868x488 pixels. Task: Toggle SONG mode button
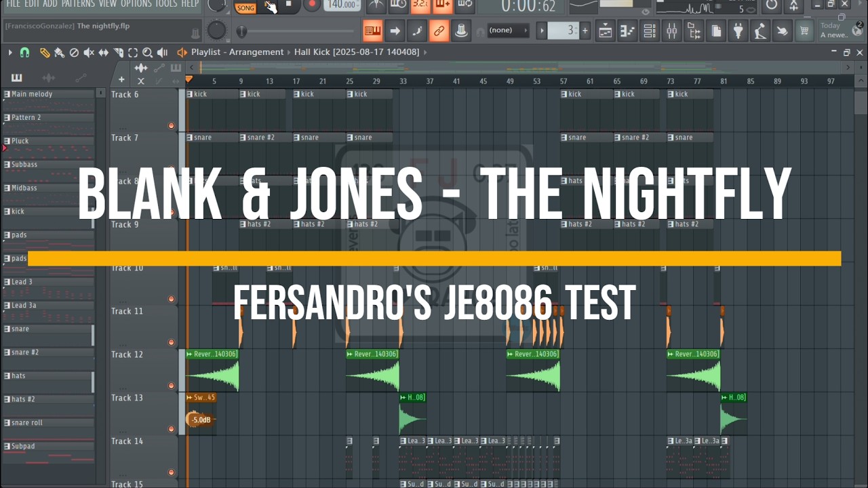pos(245,7)
